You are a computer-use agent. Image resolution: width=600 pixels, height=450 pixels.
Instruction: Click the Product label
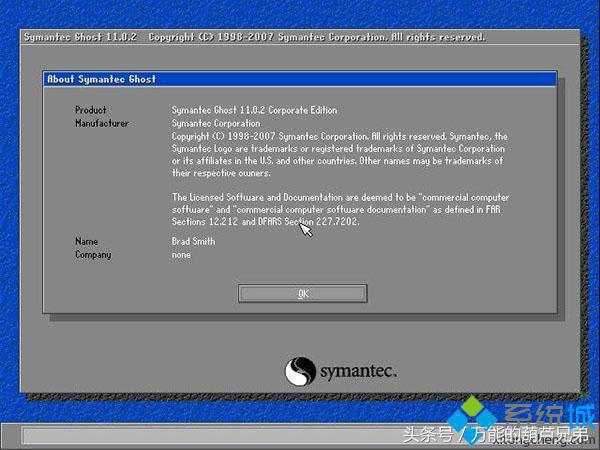click(x=91, y=110)
